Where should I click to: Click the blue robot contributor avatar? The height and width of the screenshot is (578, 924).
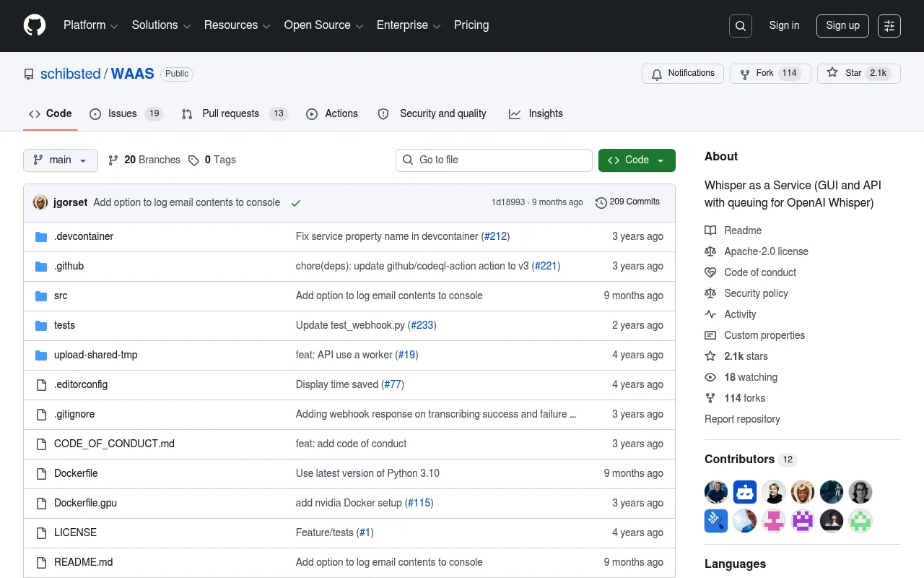(745, 492)
